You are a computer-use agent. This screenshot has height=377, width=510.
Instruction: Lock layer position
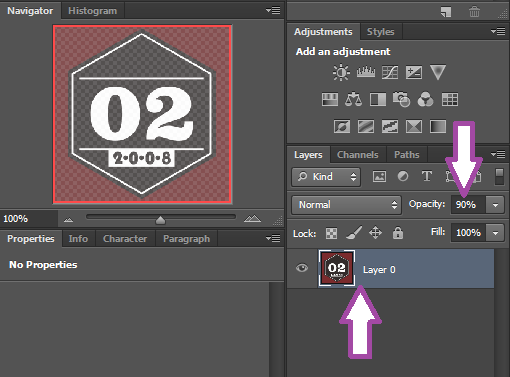pyautogui.click(x=375, y=233)
